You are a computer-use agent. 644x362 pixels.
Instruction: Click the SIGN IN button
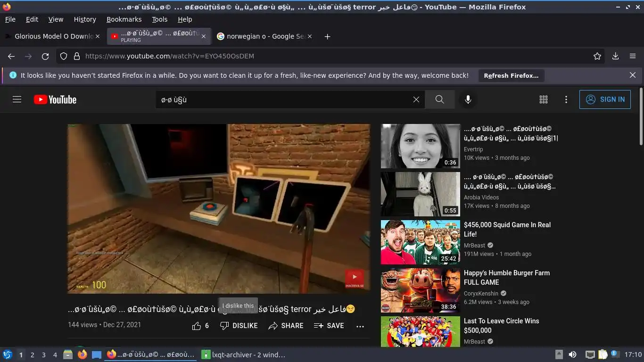(605, 99)
